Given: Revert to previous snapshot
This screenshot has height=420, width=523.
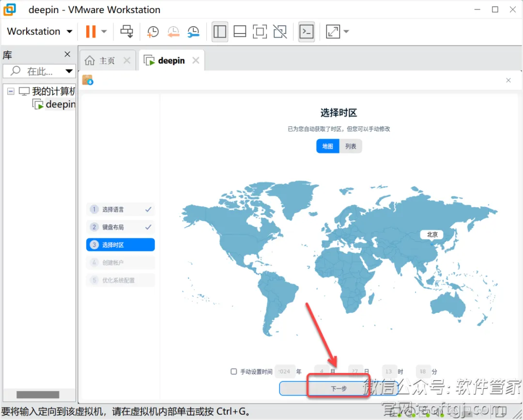Looking at the screenshot, I should [x=173, y=31].
